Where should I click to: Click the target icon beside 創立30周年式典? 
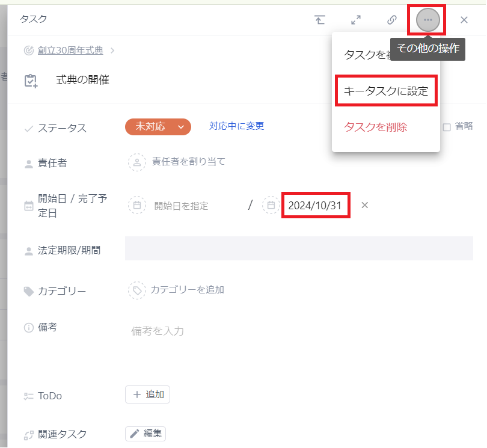tap(29, 51)
